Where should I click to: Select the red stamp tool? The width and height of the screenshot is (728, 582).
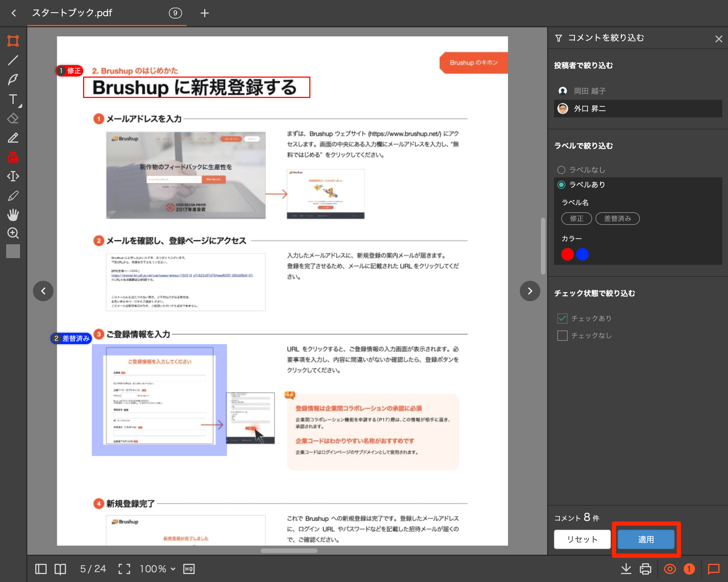click(x=13, y=157)
